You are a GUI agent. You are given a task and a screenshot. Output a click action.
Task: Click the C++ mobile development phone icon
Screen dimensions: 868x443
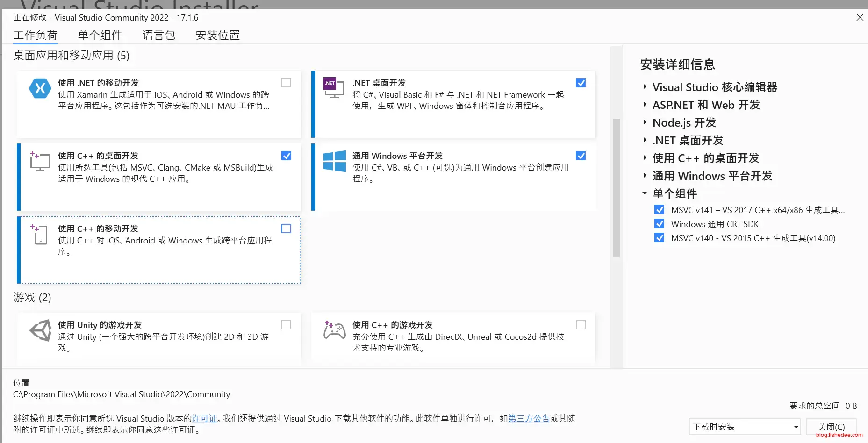(40, 234)
